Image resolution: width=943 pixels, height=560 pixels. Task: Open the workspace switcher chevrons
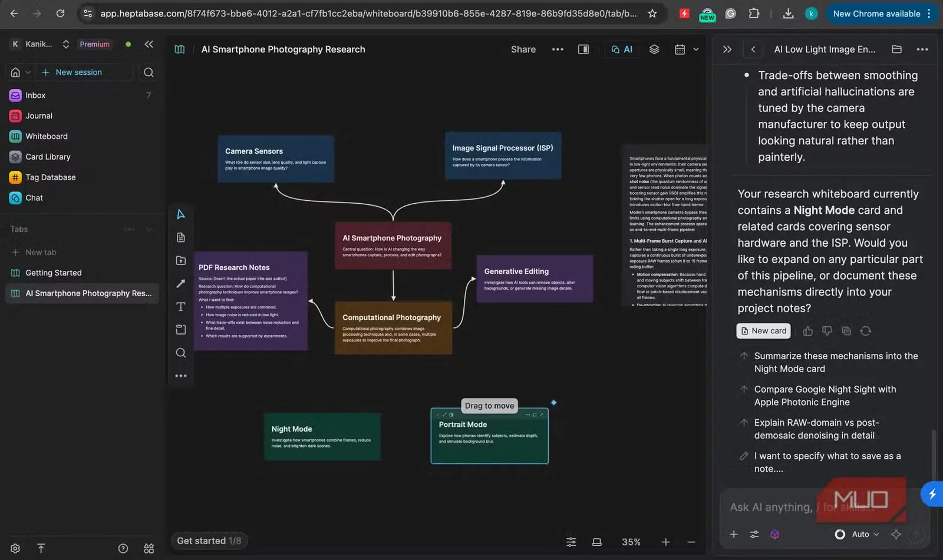66,44
